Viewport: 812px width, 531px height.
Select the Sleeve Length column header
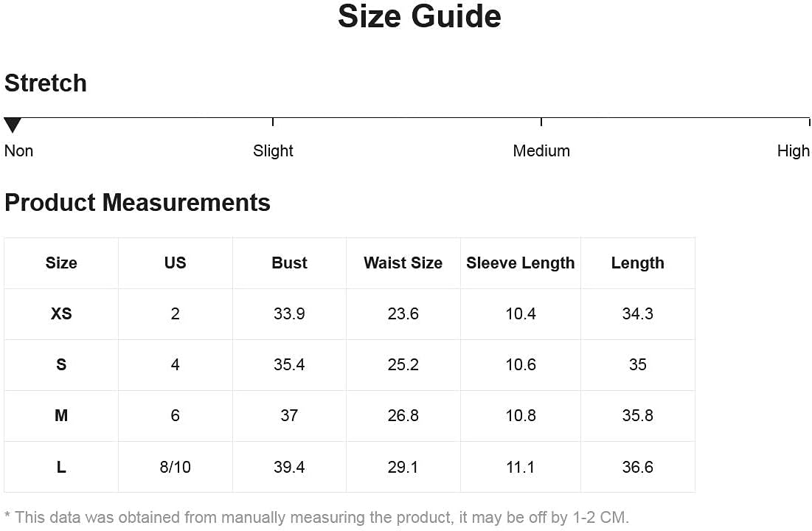point(520,263)
